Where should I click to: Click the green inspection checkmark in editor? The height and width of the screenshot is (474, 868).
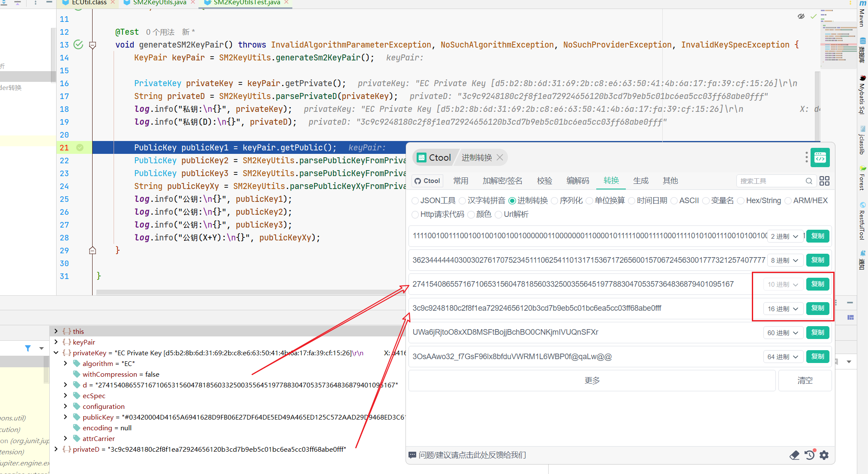click(813, 16)
